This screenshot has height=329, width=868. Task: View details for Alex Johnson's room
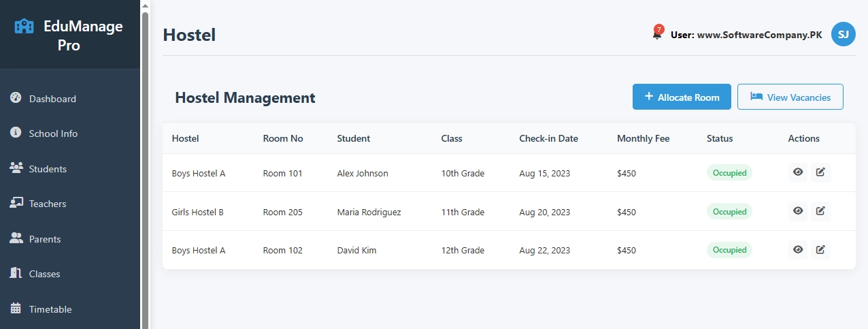(x=798, y=172)
